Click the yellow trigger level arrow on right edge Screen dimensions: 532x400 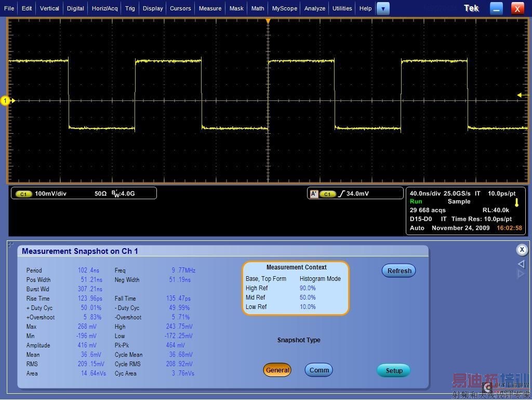point(520,95)
